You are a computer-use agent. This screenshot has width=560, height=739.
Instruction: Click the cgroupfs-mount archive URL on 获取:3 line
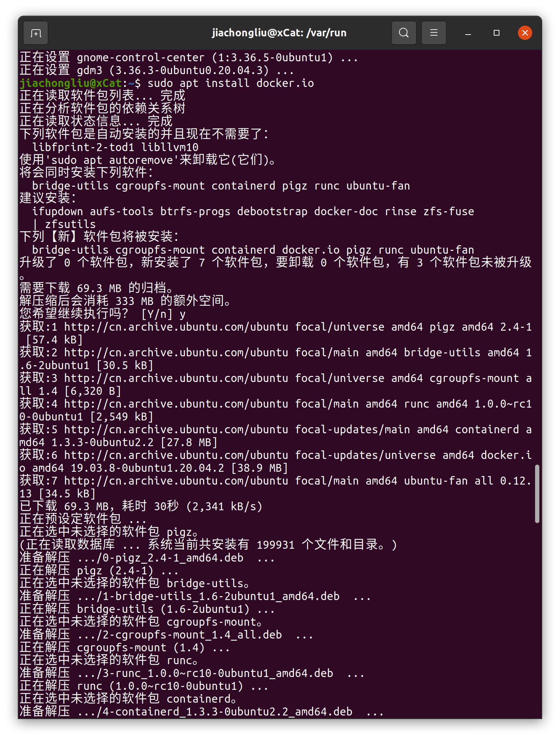pyautogui.click(x=176, y=378)
